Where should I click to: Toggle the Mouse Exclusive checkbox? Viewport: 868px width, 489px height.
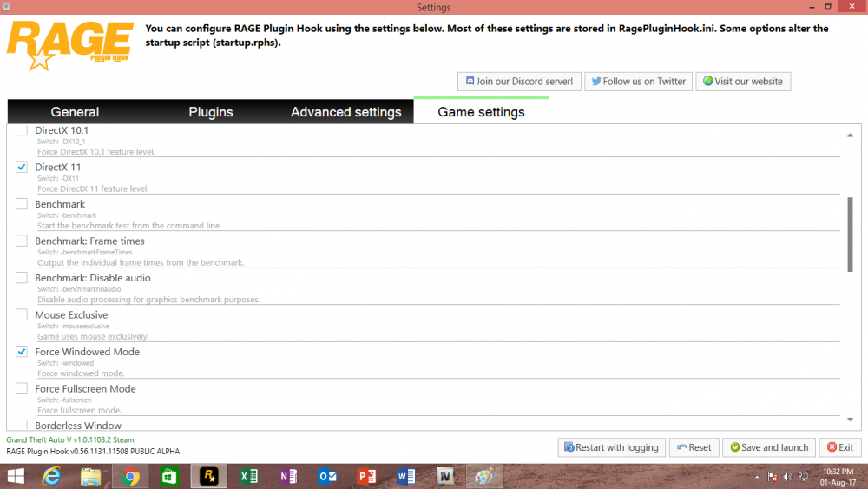pos(22,314)
